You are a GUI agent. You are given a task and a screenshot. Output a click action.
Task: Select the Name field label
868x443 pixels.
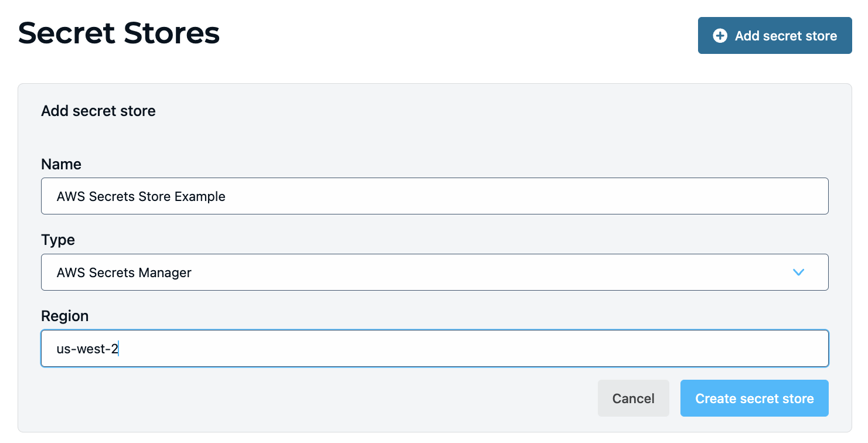pos(61,164)
